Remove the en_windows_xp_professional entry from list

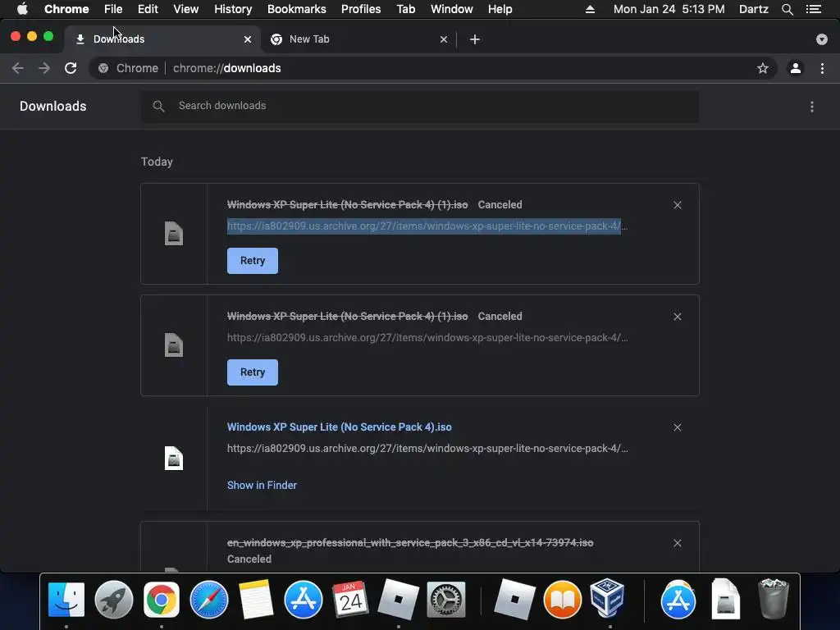(677, 543)
